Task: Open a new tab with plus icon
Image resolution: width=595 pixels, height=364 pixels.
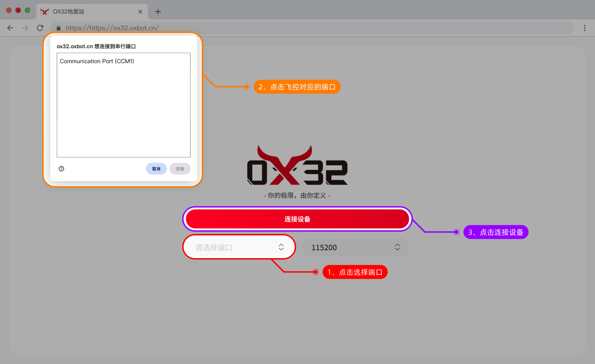Action: (x=158, y=12)
